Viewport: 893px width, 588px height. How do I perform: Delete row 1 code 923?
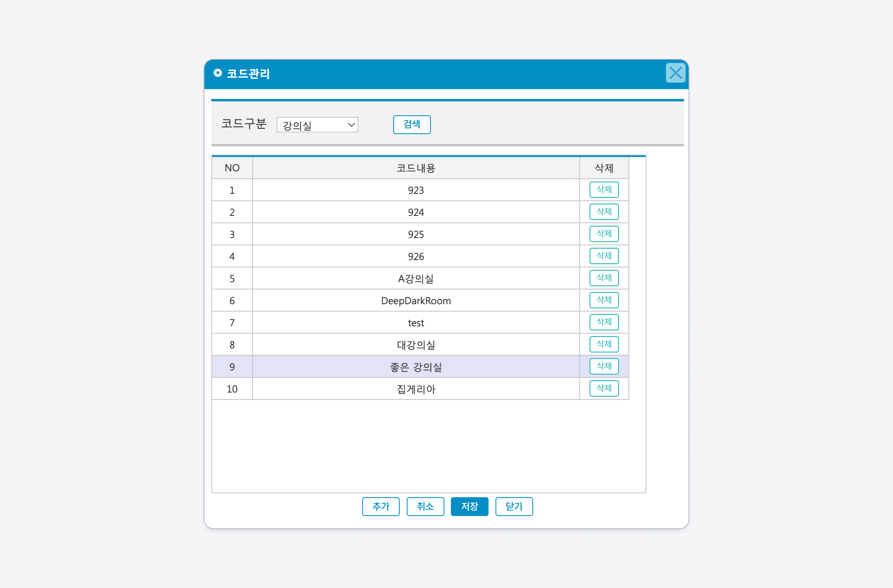pos(604,190)
